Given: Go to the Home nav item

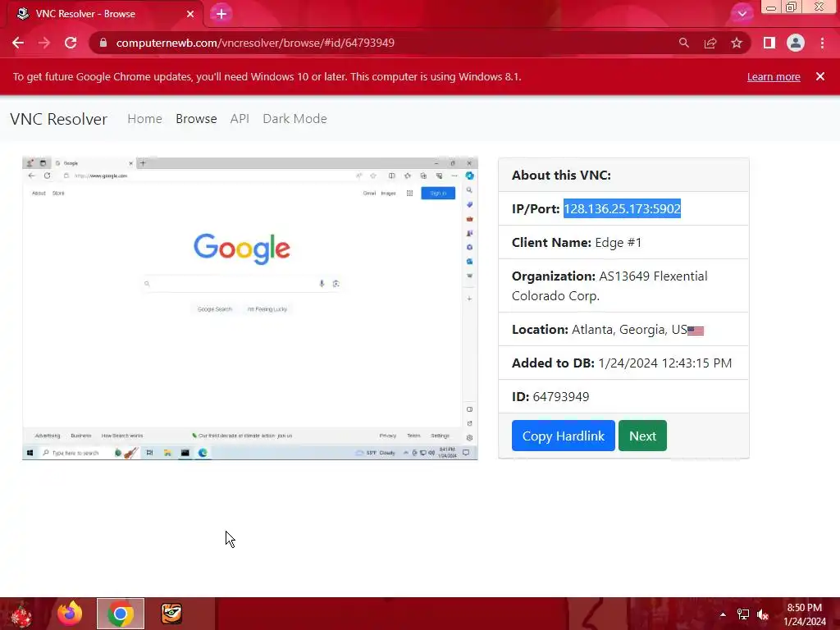Looking at the screenshot, I should (144, 119).
